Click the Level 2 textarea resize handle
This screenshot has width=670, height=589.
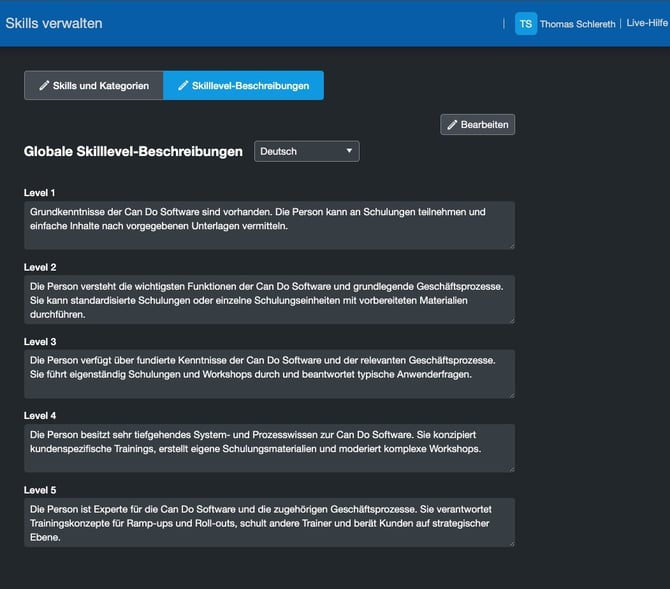point(511,319)
